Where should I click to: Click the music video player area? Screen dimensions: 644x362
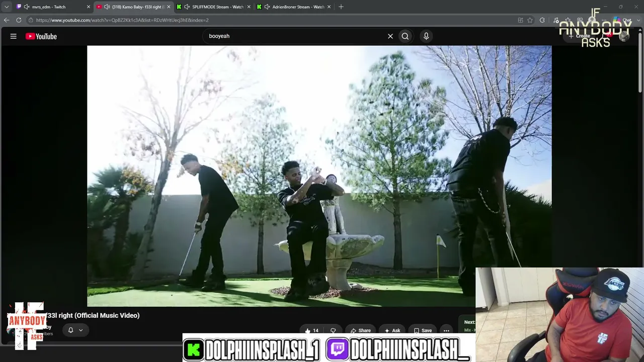319,176
